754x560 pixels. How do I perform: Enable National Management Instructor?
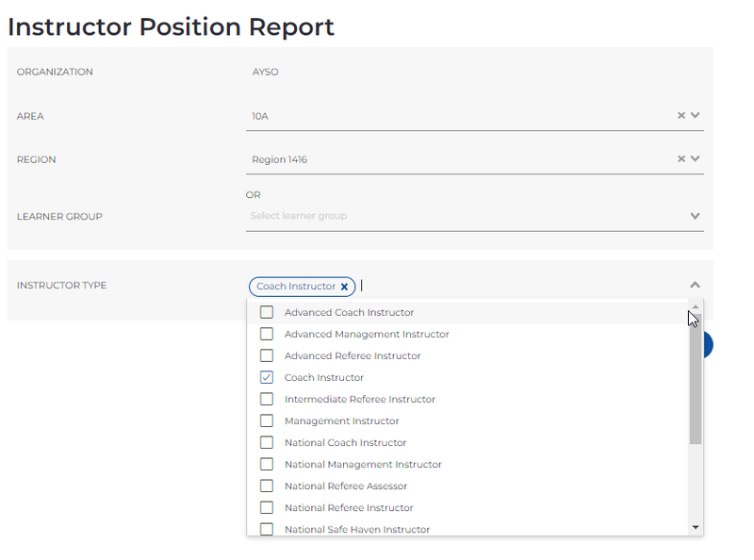click(267, 464)
